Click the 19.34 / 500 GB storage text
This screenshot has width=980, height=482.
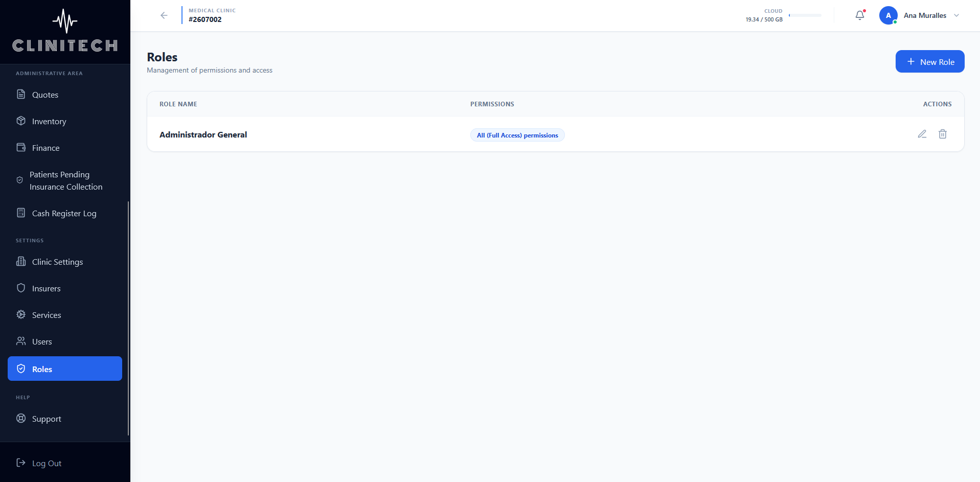pos(764,19)
